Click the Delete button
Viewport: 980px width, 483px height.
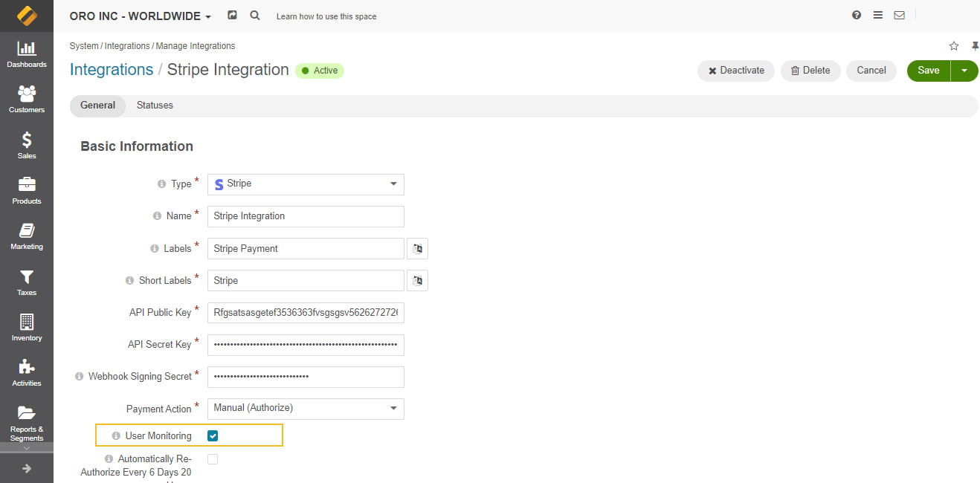click(810, 71)
